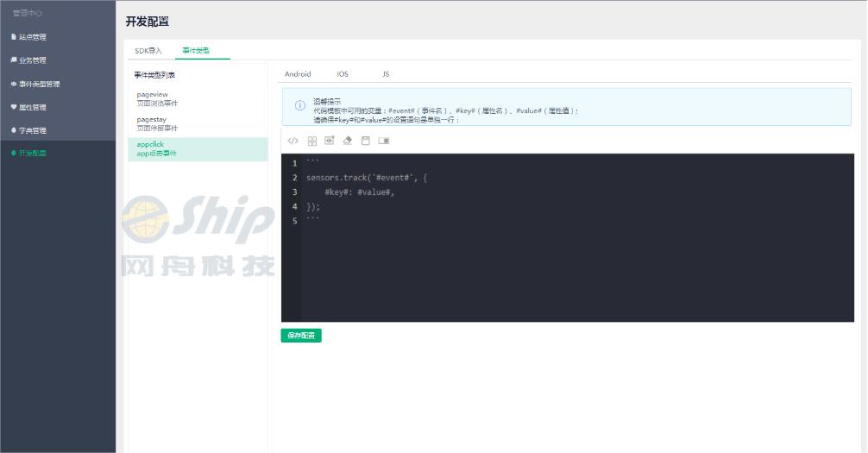Click the 管理中心 sidebar header
This screenshot has width=868, height=453.
click(x=28, y=13)
